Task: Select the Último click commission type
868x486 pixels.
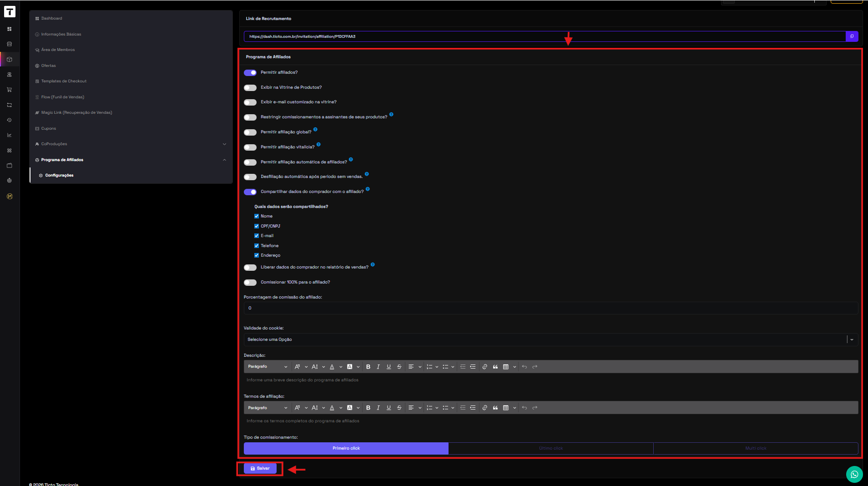Action: (x=550, y=448)
